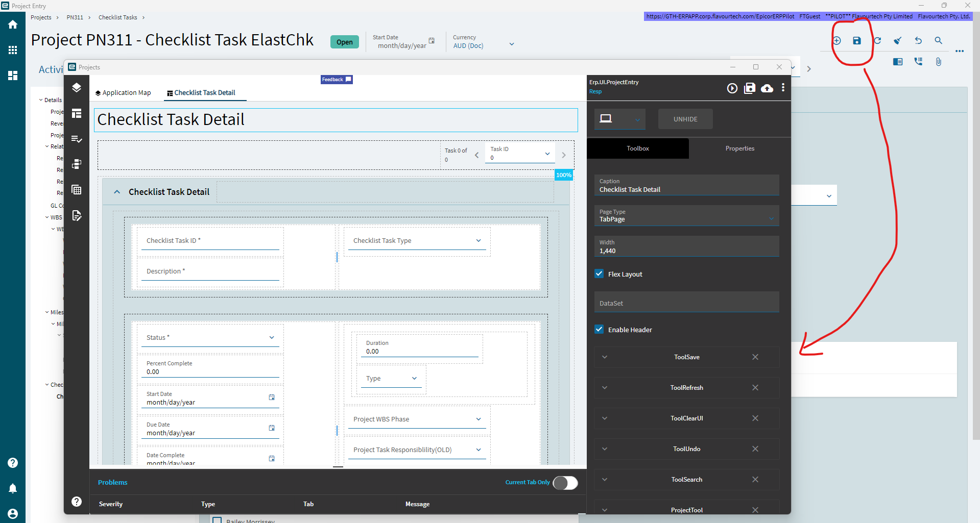This screenshot has width=980, height=523.
Task: Open the grid table icon in the designer sidebar
Action: [x=77, y=190]
